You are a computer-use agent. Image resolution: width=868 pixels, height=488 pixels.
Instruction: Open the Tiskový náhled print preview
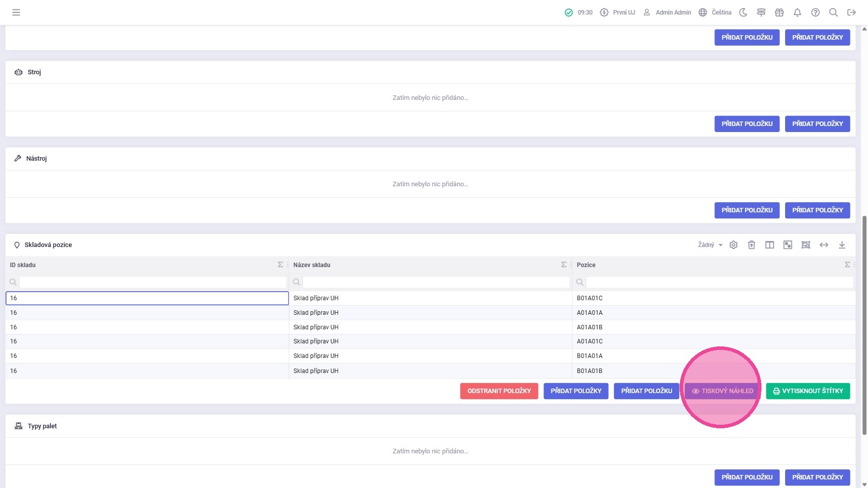pos(722,391)
